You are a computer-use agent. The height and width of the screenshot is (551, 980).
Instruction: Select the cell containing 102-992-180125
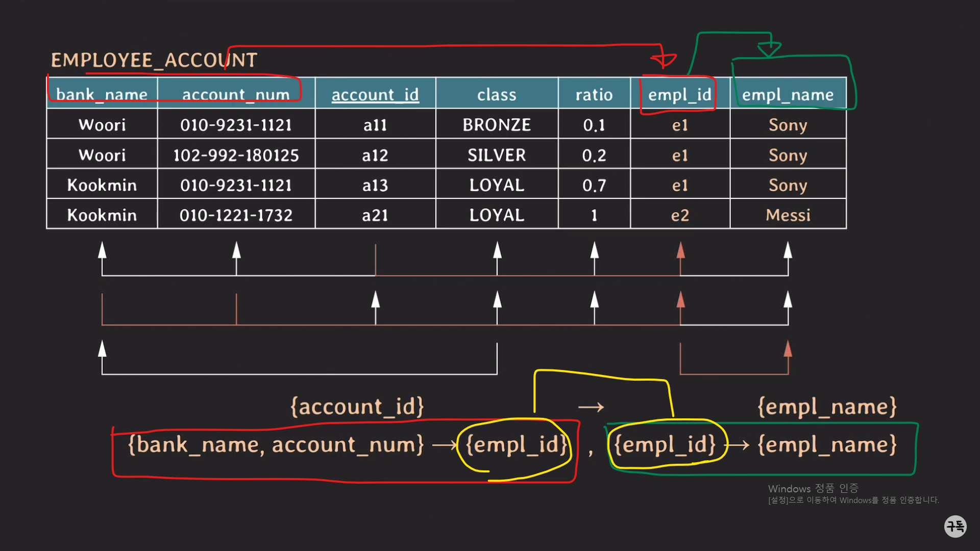(x=236, y=155)
